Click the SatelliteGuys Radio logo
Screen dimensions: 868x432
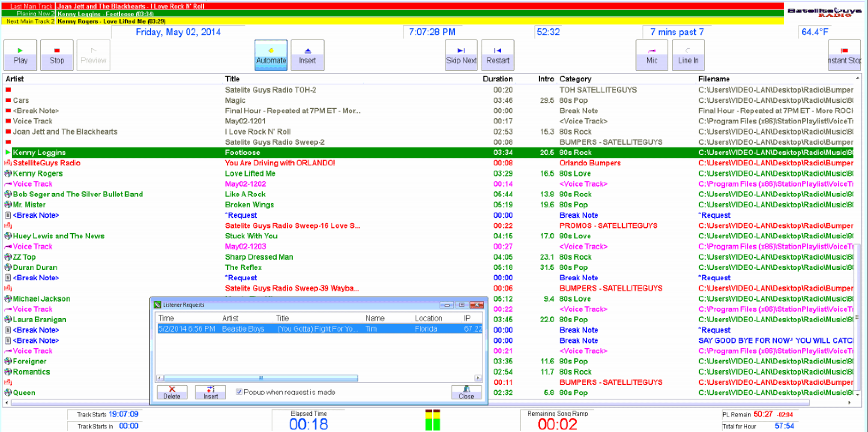(825, 12)
